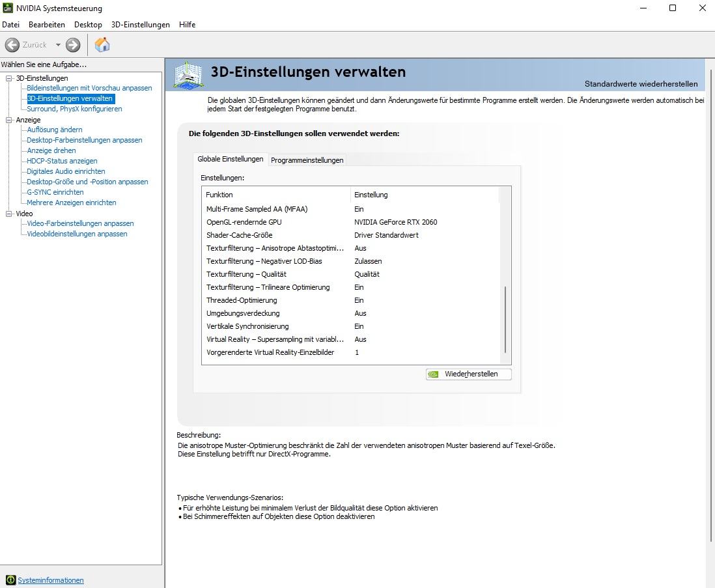The width and height of the screenshot is (715, 588).
Task: Select Virtual Reality – Supersampling row
Action: (351, 339)
